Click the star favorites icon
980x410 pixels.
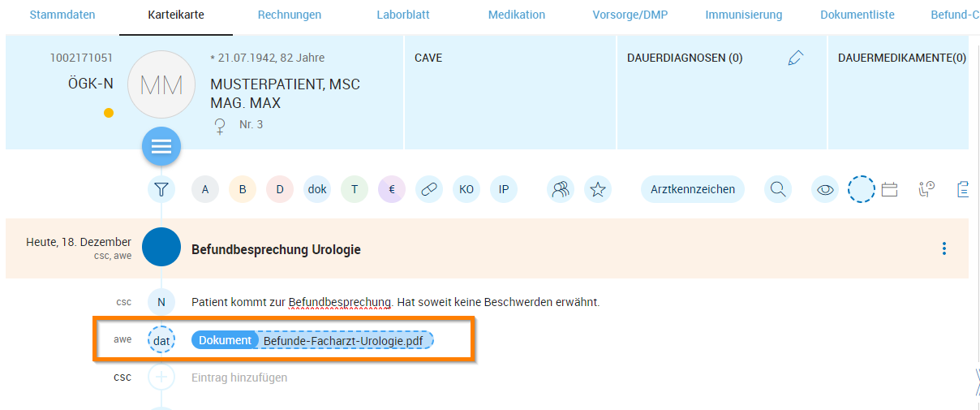coord(598,190)
